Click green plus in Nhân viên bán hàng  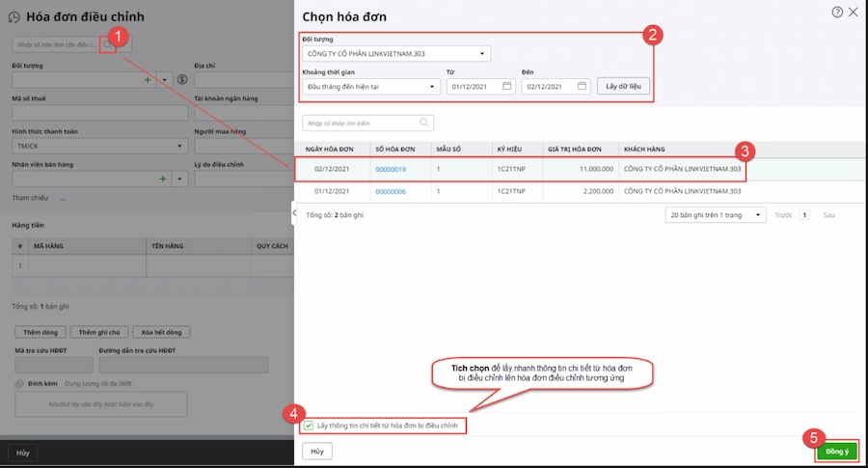162,179
